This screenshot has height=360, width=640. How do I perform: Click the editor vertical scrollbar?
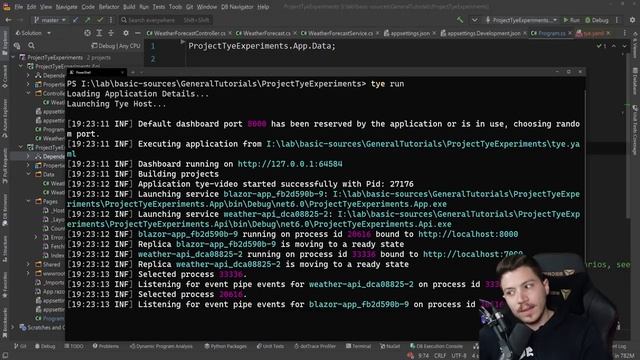coord(627,135)
